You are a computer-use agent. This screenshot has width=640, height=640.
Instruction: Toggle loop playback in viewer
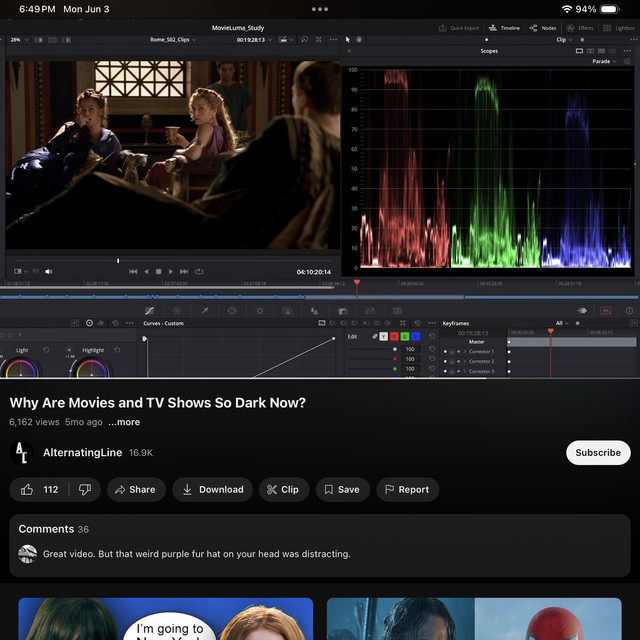(199, 271)
